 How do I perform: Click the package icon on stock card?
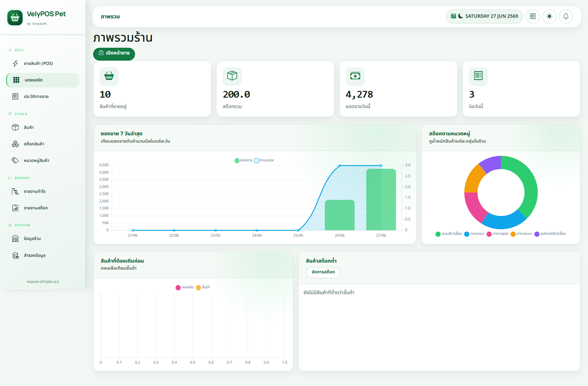(232, 76)
